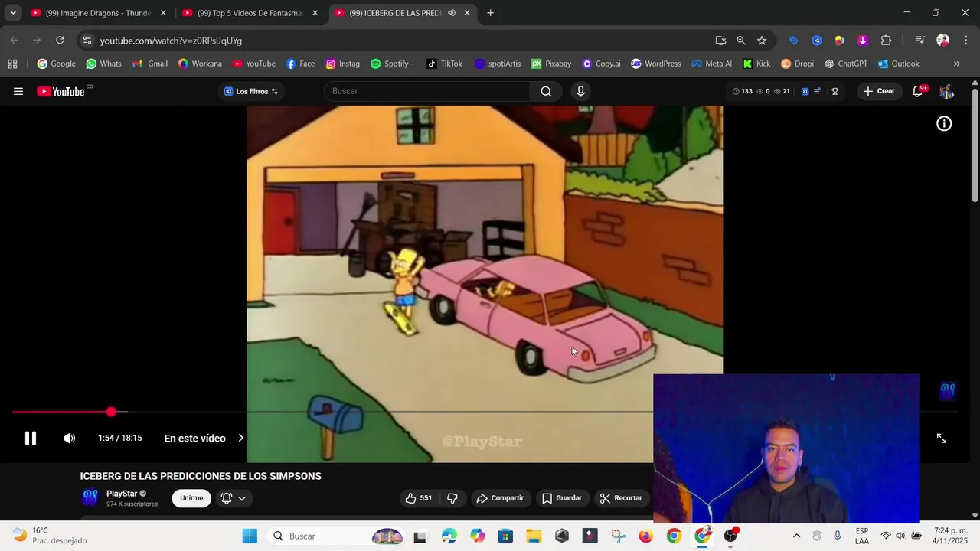Open the Gmail bookmark

[150, 64]
